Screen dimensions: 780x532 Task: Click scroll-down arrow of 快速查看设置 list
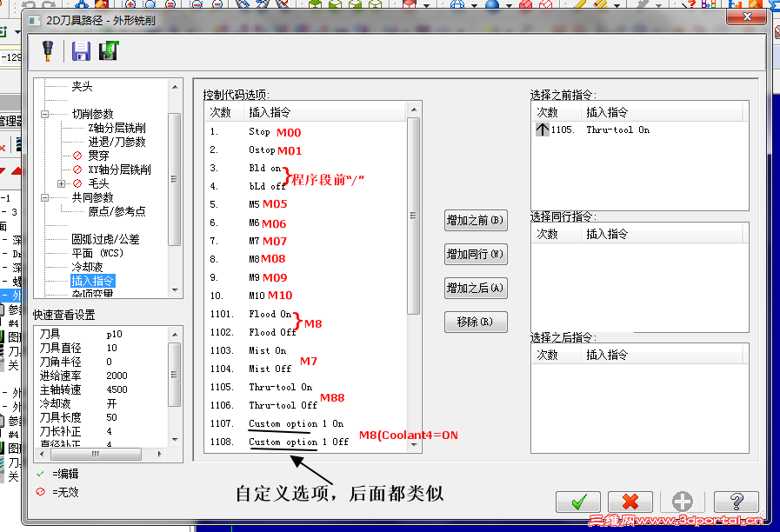(175, 440)
